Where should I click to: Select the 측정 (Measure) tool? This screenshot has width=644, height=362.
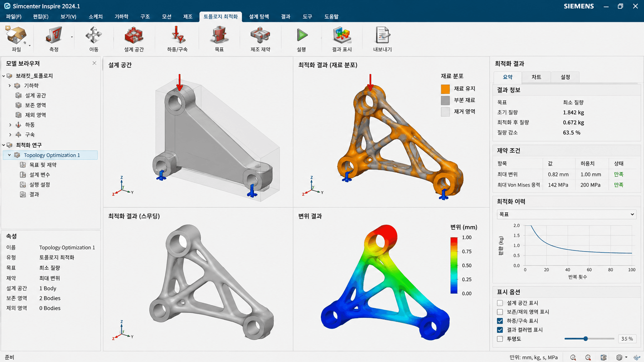pos(54,35)
